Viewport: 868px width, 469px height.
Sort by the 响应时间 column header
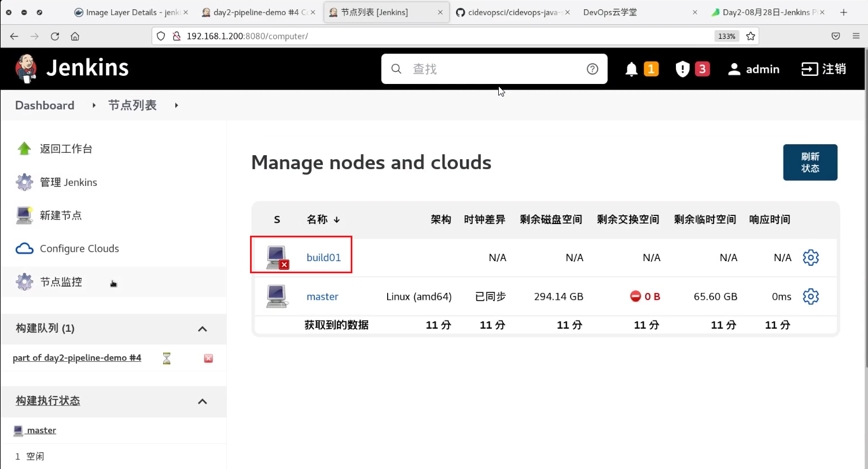pyautogui.click(x=770, y=219)
